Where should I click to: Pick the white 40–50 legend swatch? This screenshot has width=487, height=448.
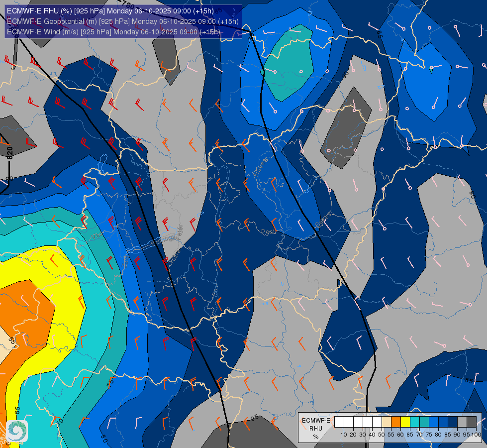click(x=377, y=422)
